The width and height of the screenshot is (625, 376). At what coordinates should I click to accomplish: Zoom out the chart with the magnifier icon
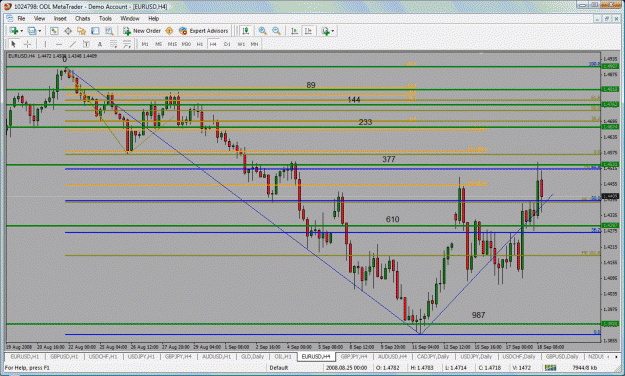click(276, 31)
